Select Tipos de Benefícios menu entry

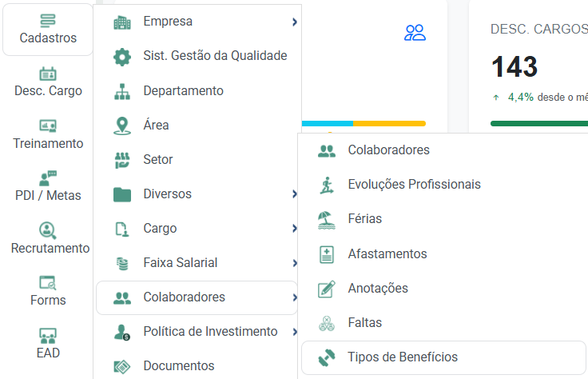pos(443,357)
